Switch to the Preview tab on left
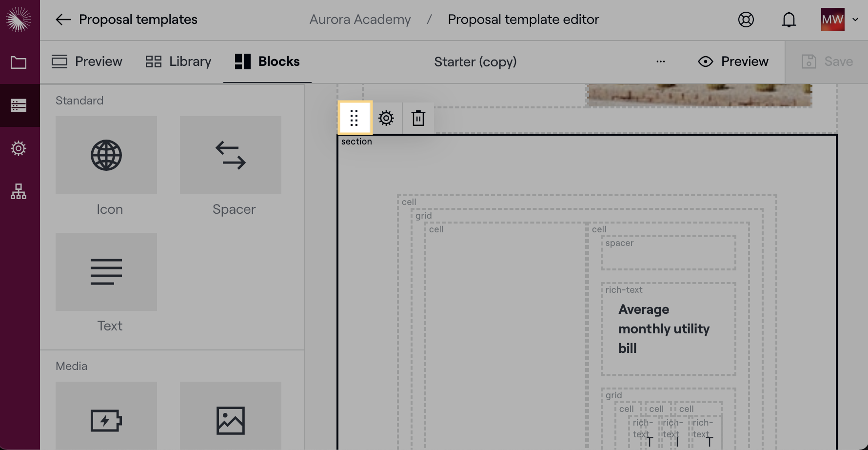The image size is (868, 450). (87, 61)
